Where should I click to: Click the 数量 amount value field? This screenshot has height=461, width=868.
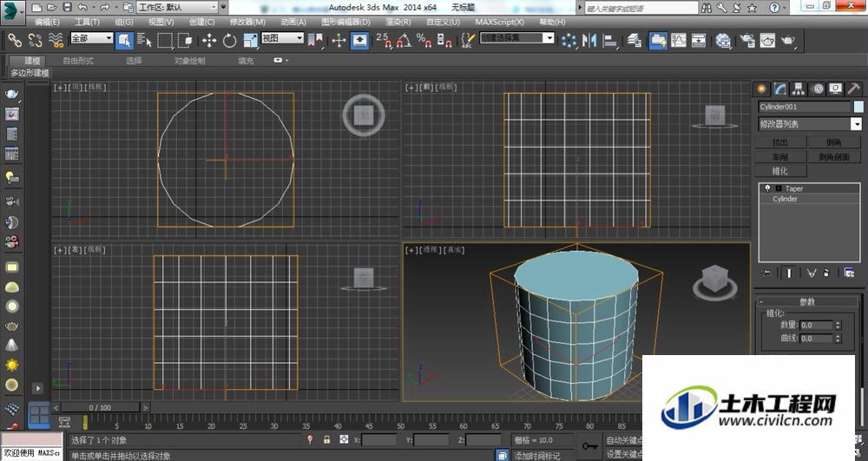pos(817,325)
